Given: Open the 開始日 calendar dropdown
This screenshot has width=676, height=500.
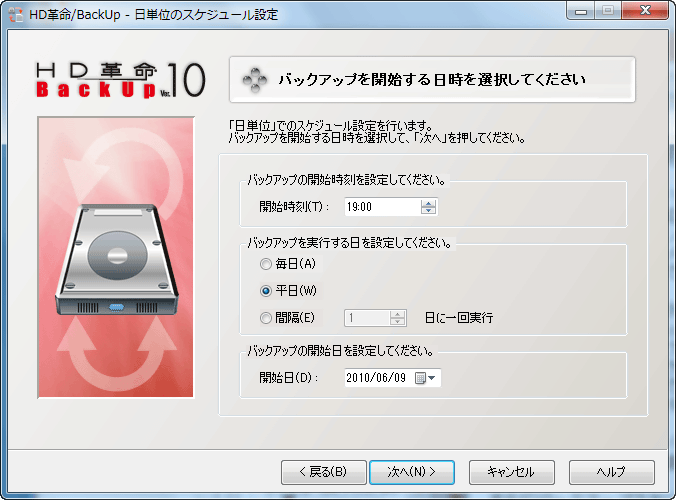Looking at the screenshot, I should click(425, 378).
